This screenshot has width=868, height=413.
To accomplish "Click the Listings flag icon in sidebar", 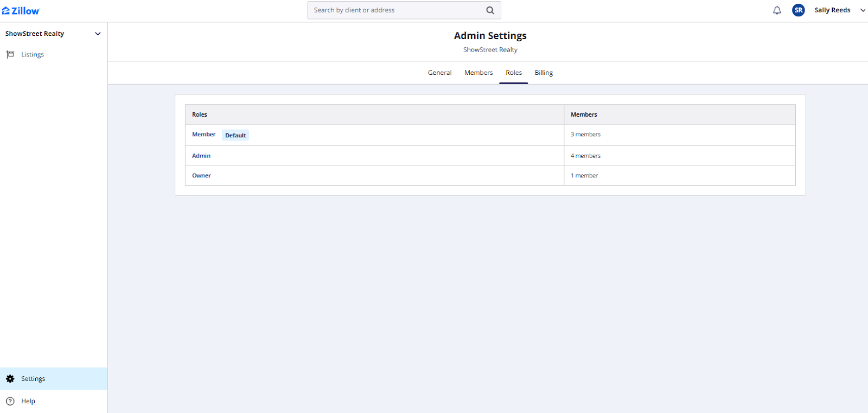I will coord(10,54).
